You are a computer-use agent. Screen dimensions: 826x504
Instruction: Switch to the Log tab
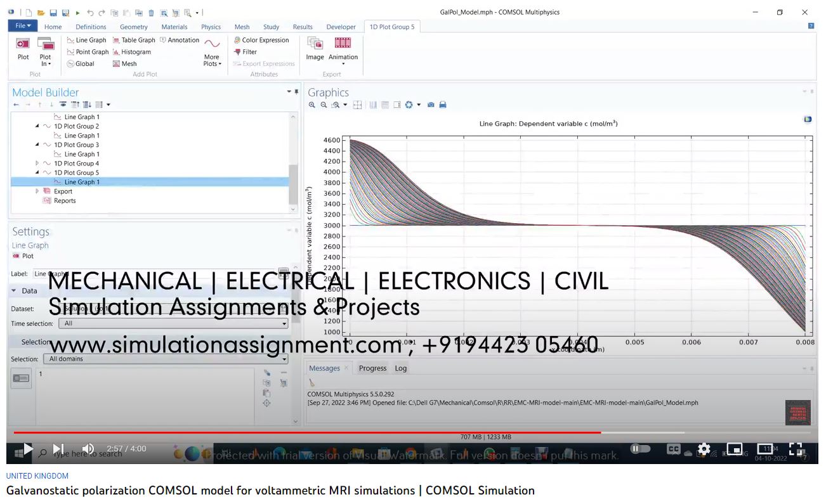(401, 368)
